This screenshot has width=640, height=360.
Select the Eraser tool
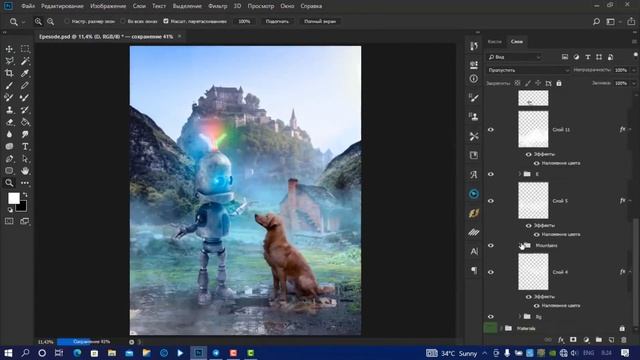click(9, 122)
